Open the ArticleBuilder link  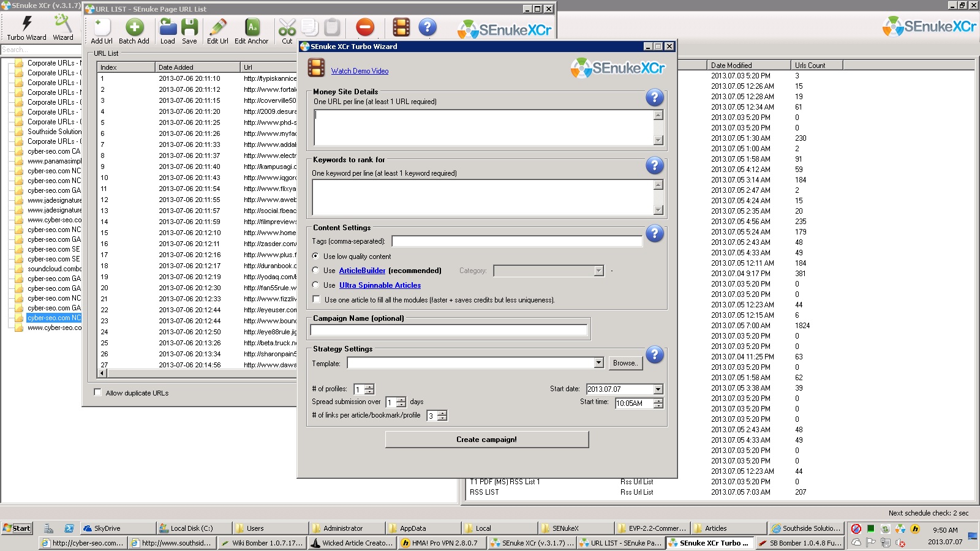coord(362,271)
